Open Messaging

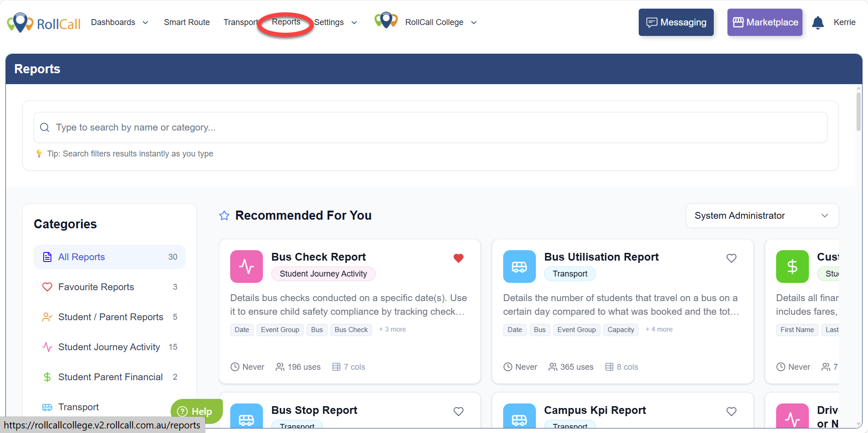pyautogui.click(x=676, y=22)
